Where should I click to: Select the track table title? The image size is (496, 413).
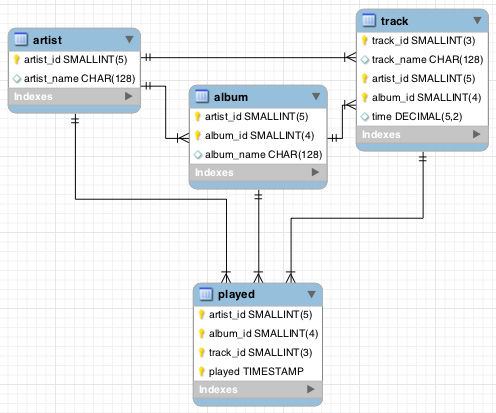click(394, 21)
